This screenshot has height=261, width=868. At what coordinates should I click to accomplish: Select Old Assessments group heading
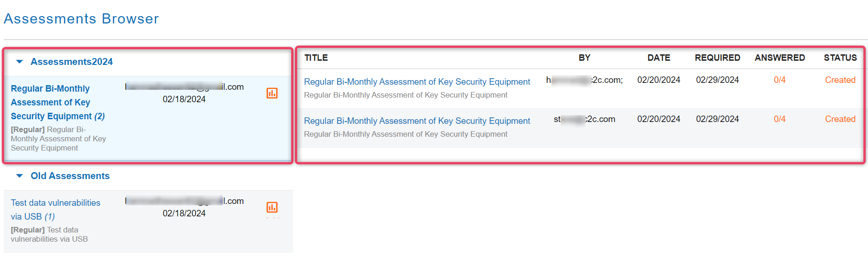(70, 176)
